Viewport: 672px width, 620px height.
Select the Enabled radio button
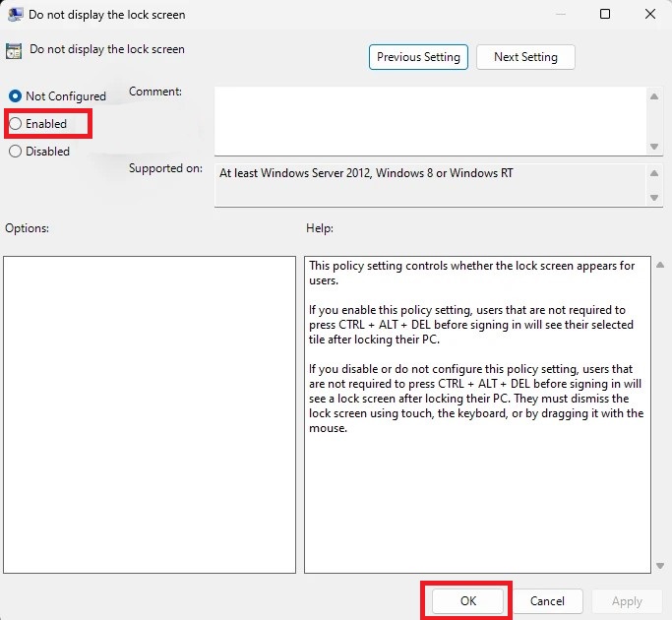click(15, 123)
